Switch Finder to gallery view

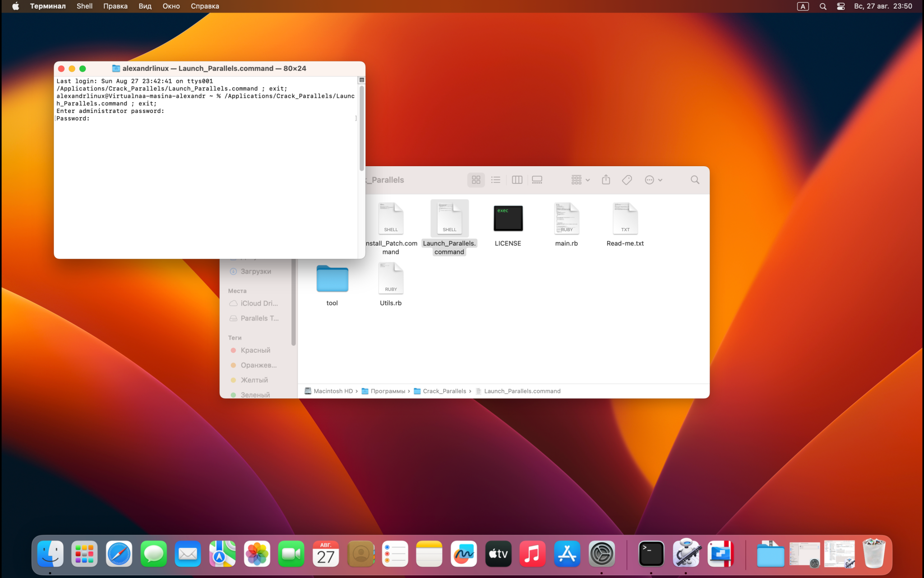coord(537,180)
